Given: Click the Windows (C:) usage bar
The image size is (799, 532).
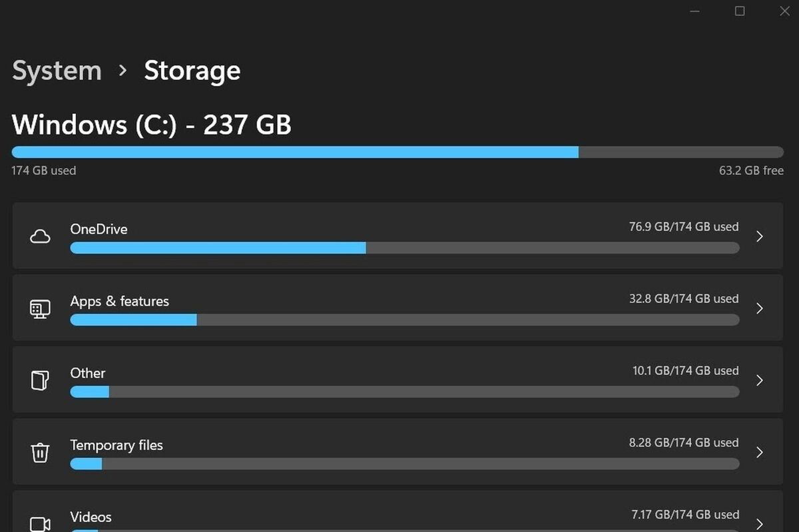Looking at the screenshot, I should tap(398, 152).
